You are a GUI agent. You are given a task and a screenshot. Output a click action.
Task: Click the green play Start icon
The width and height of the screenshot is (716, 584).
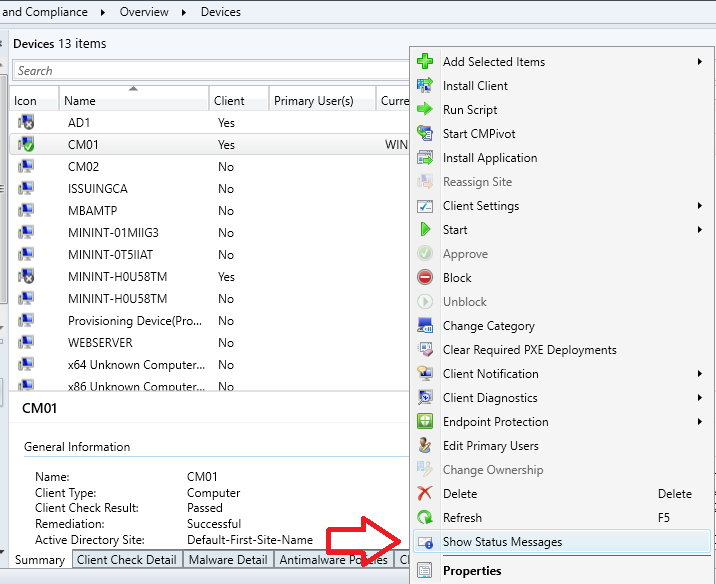tap(425, 229)
